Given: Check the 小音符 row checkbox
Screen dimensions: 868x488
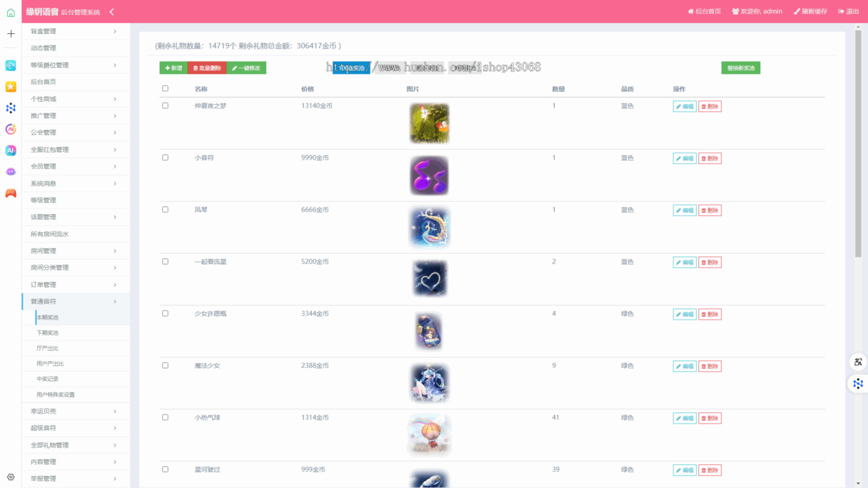Looking at the screenshot, I should pyautogui.click(x=165, y=158).
